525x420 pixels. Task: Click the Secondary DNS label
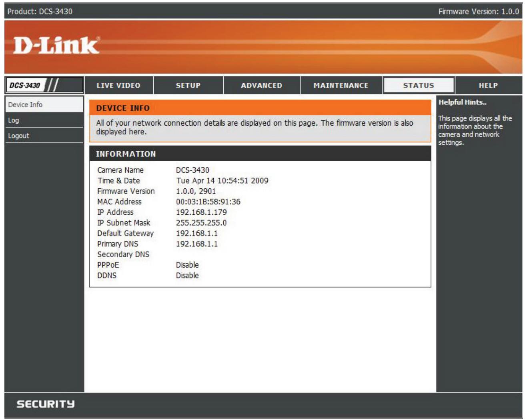point(123,254)
